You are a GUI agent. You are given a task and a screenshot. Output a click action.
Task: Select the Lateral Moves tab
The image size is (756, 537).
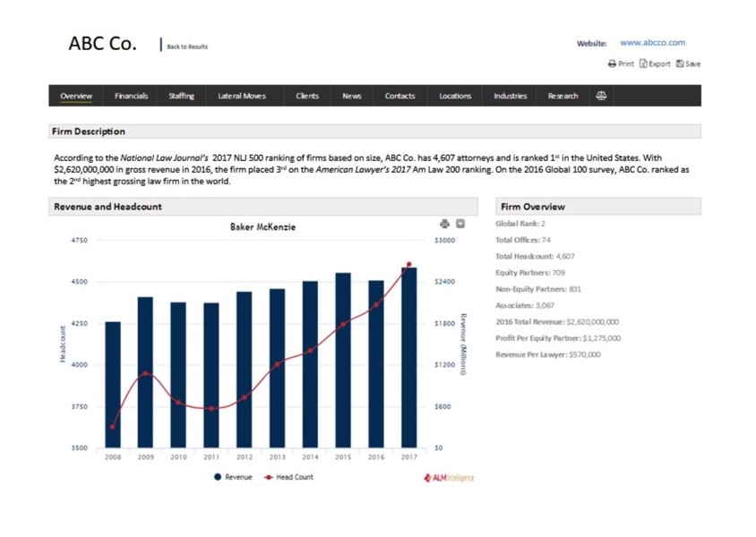[x=242, y=96]
